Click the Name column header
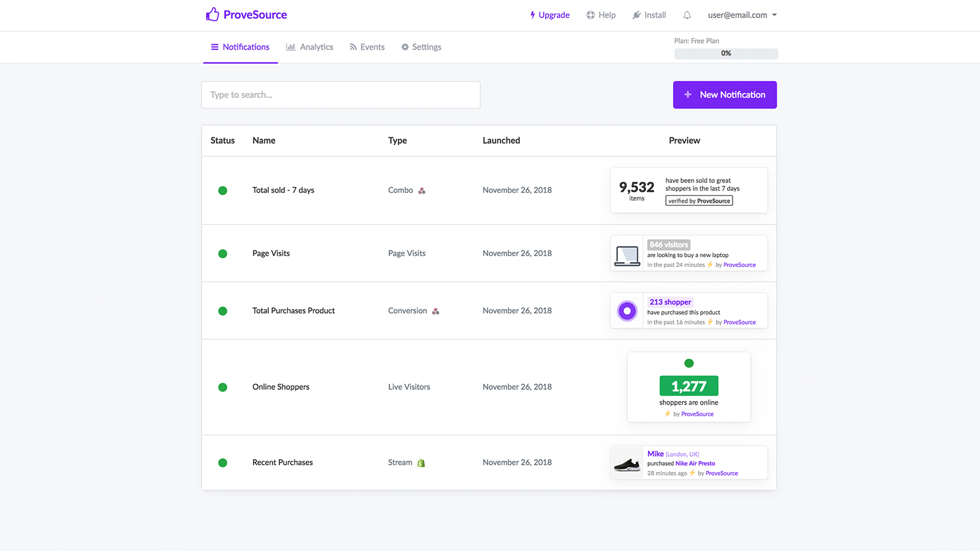The image size is (980, 551). tap(263, 141)
